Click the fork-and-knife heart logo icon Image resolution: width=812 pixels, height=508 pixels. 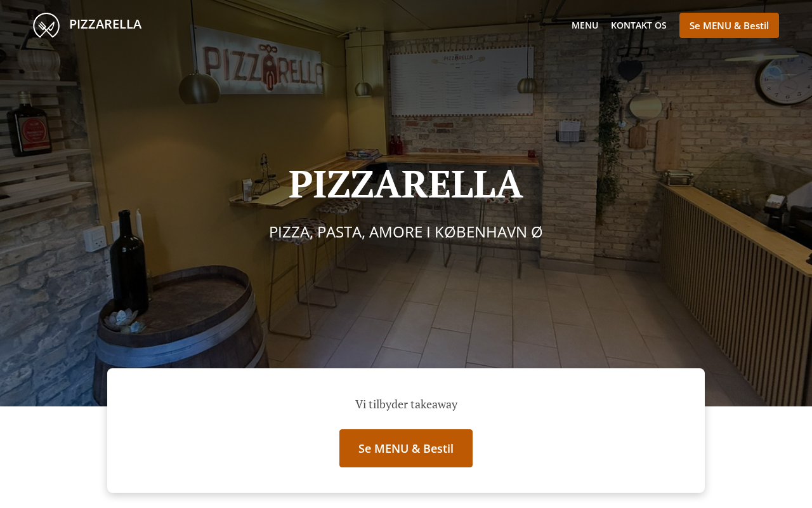coord(46,25)
